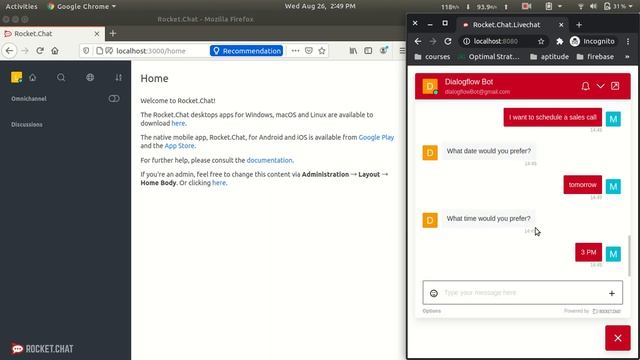640x360 pixels.
Task: Show more bookmarks chevron
Action: pyautogui.click(x=627, y=57)
